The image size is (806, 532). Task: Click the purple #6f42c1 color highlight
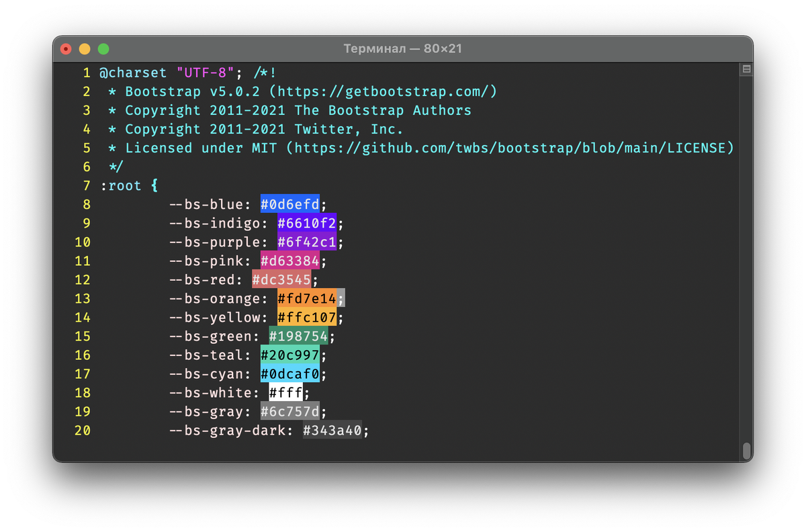click(307, 242)
